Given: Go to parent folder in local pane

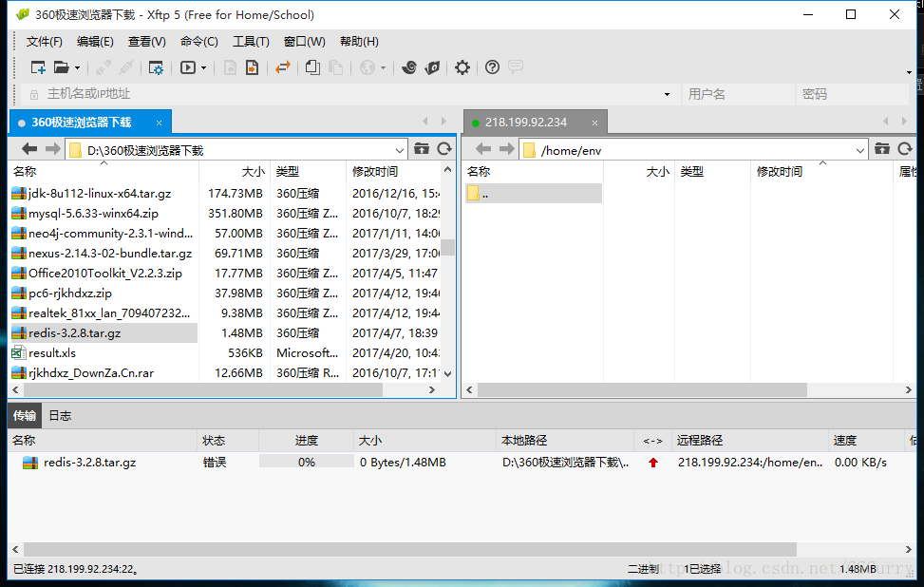Looking at the screenshot, I should (422, 149).
